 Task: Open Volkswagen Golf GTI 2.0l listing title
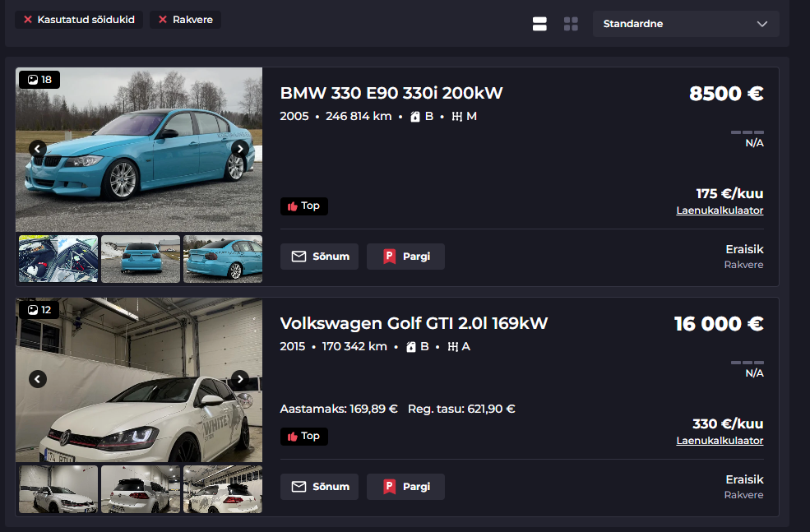click(414, 323)
